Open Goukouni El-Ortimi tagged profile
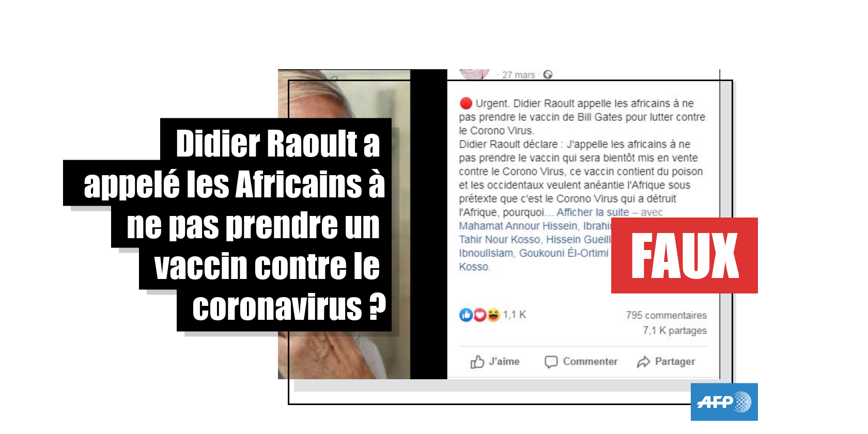The height and width of the screenshot is (434, 868). click(x=564, y=253)
